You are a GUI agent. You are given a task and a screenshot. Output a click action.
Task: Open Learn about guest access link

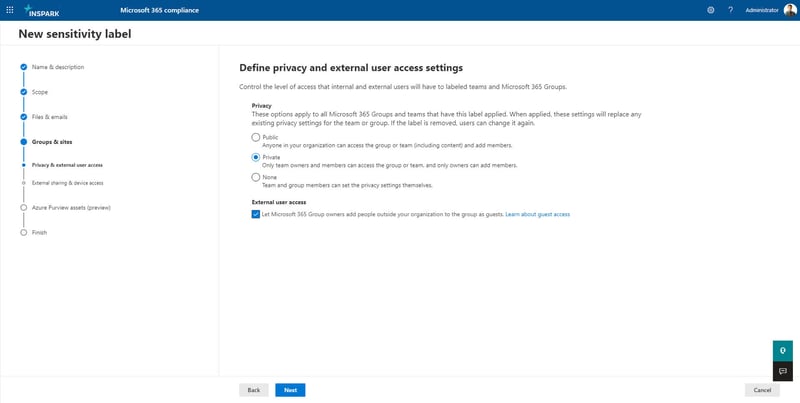[537, 214]
